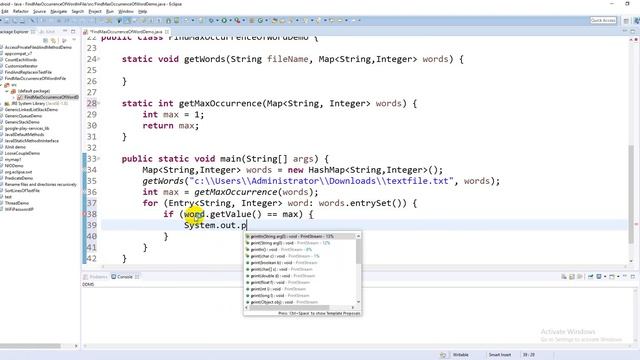This screenshot has width=640, height=360.
Task: Fold getMaxOccurrence method at line 28
Action: click(x=99, y=104)
